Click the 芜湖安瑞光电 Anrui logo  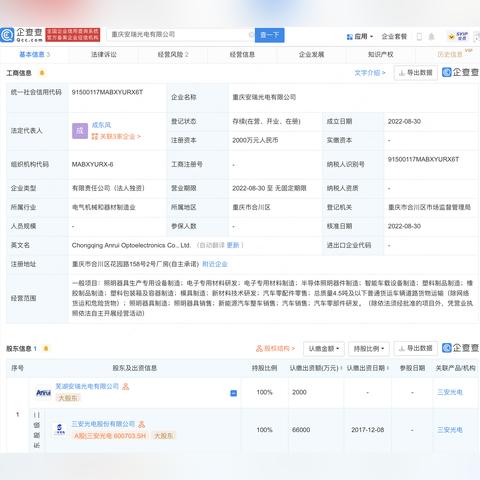(x=43, y=393)
